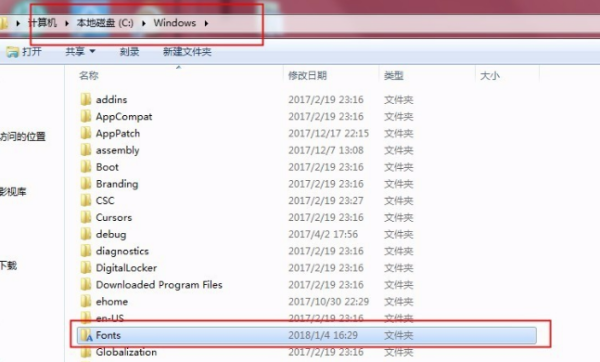Select the assembly folder name
The height and width of the screenshot is (362, 600).
[117, 150]
